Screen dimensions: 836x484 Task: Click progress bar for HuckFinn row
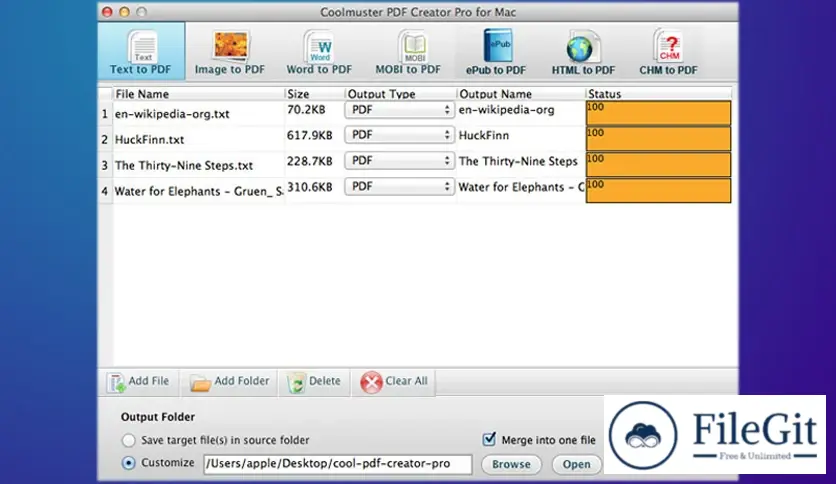tap(658, 139)
